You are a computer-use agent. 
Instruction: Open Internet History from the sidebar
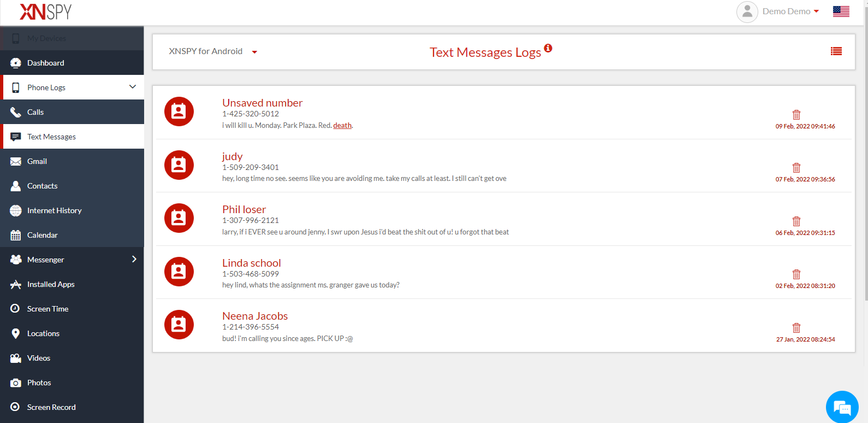coord(72,210)
